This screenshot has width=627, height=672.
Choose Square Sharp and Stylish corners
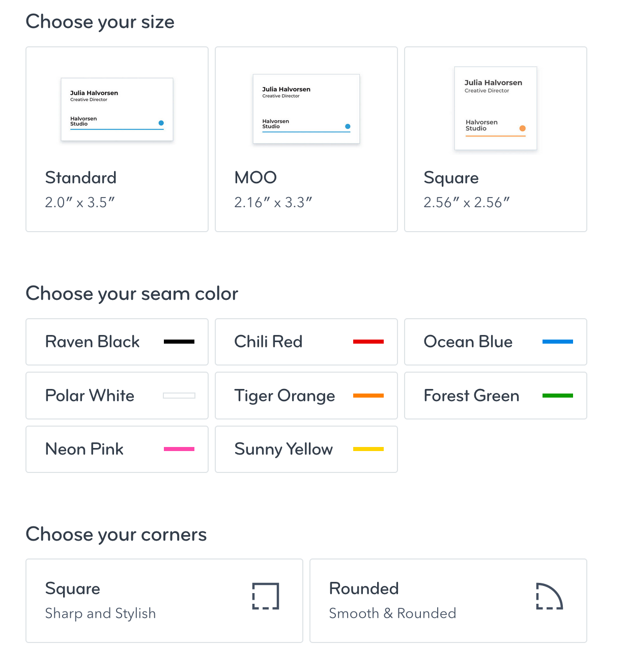click(164, 601)
